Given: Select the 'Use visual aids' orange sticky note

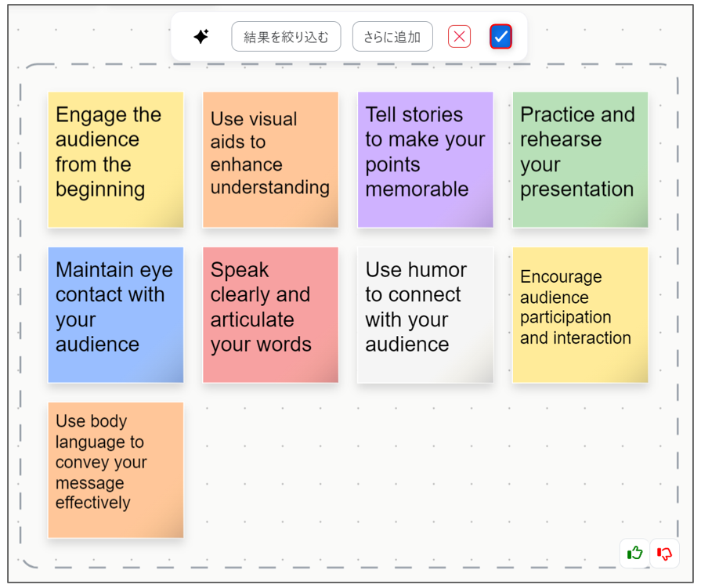Looking at the screenshot, I should pyautogui.click(x=270, y=160).
